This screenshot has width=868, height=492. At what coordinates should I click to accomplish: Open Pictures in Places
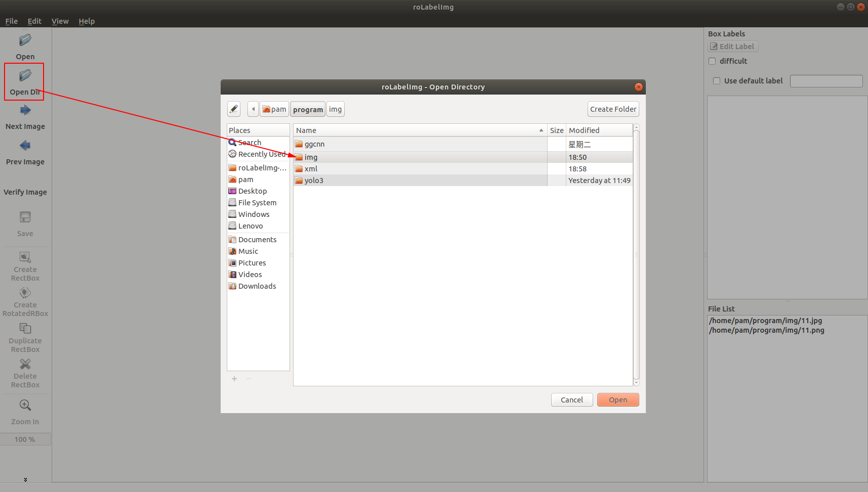pos(258,263)
